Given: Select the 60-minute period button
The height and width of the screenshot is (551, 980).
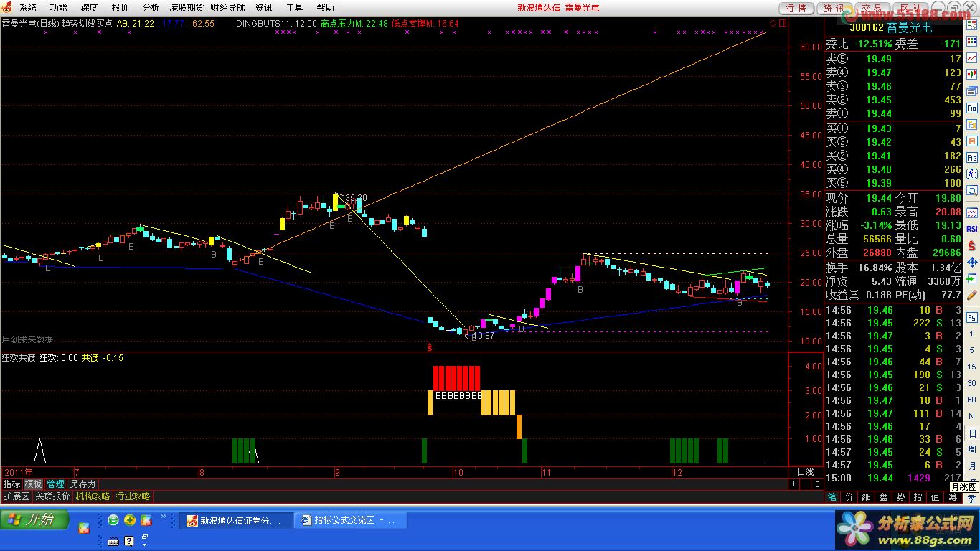Looking at the screenshot, I should coord(971,400).
